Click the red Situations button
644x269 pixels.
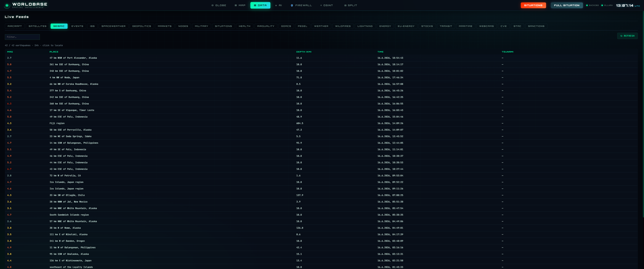pyautogui.click(x=533, y=5)
